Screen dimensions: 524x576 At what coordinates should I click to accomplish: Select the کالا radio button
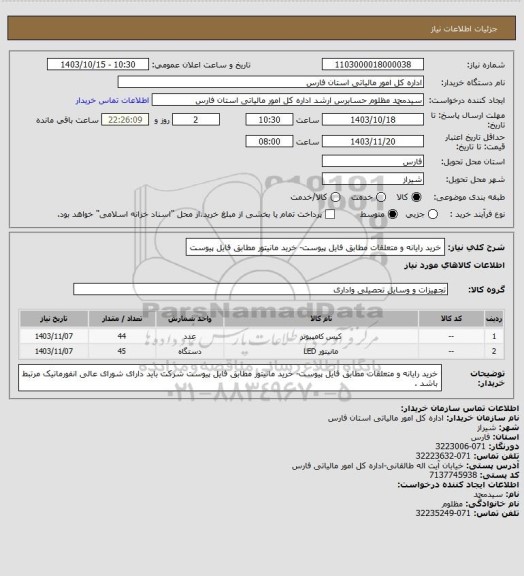416,197
